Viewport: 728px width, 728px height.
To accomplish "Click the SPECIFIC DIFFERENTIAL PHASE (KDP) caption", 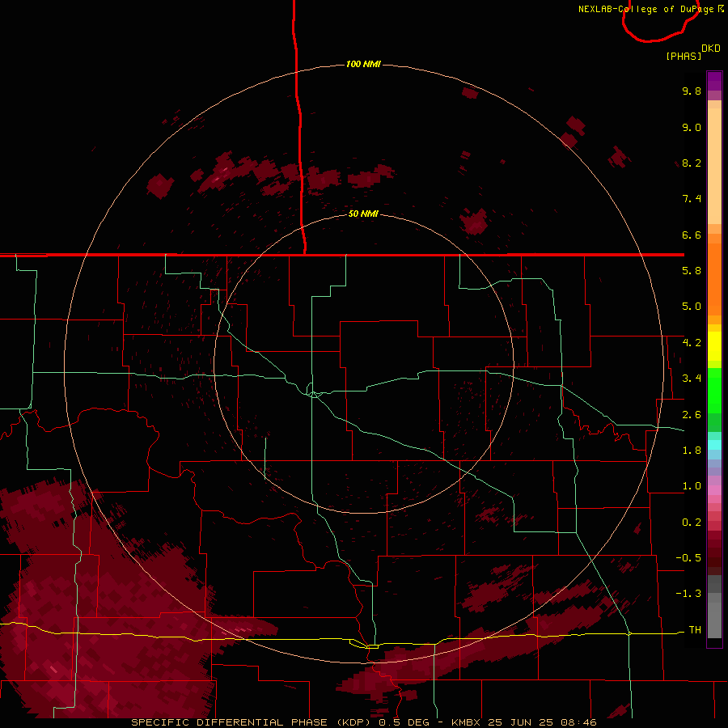I will point(251,722).
